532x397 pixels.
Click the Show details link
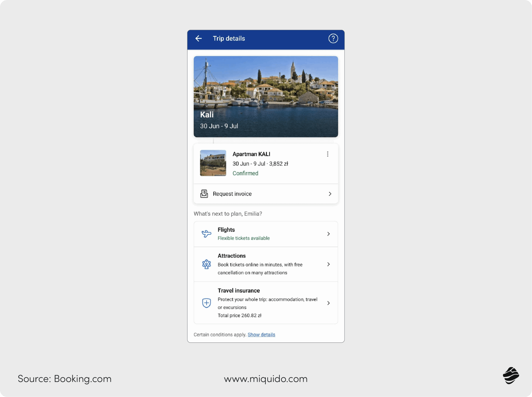pos(261,335)
